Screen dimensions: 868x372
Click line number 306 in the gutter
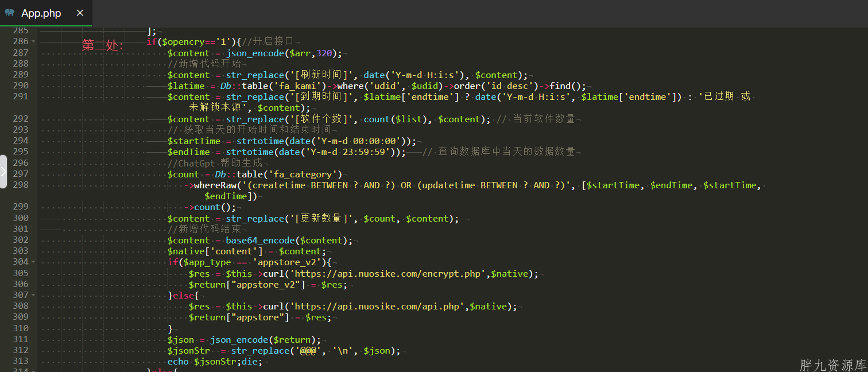pyautogui.click(x=21, y=284)
